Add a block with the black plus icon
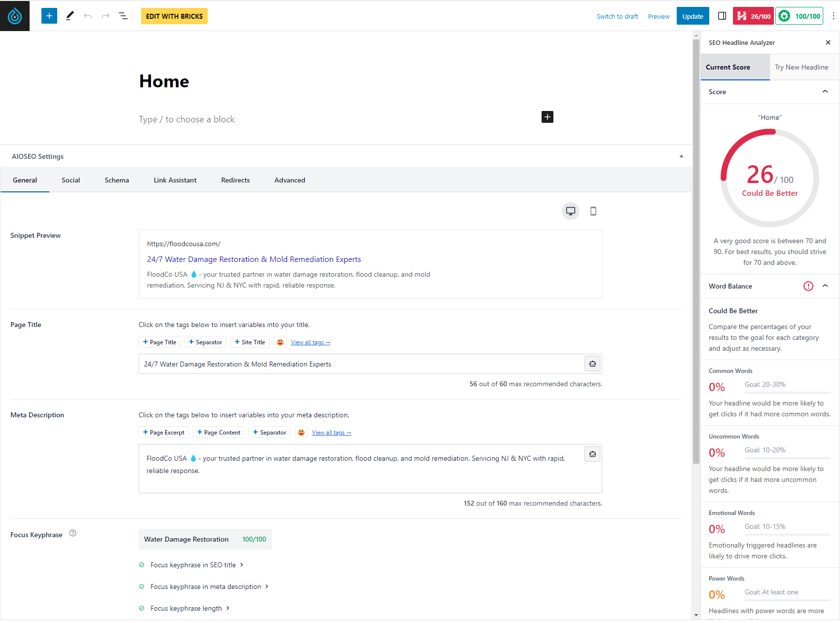The width and height of the screenshot is (840, 623). [548, 117]
